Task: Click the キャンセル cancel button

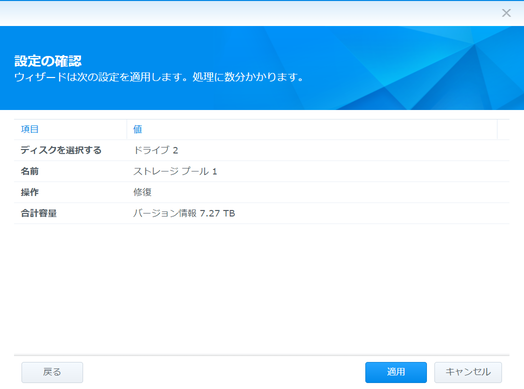Action: pos(468,372)
